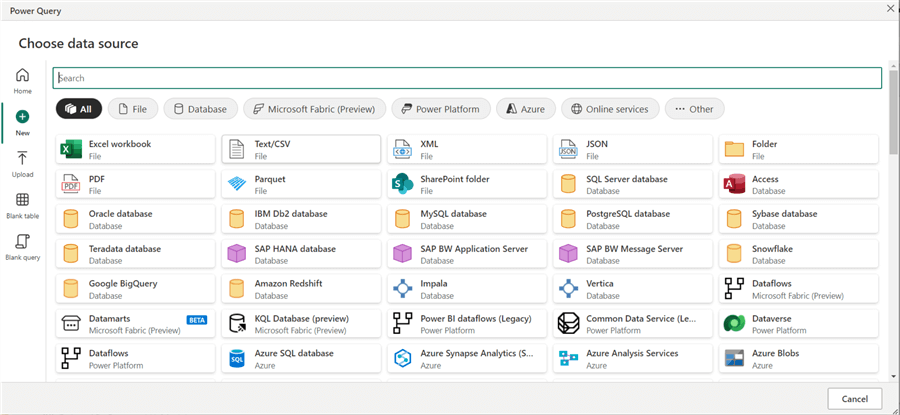The image size is (900, 415).
Task: Go to Home in left sidebar
Action: [x=22, y=81]
